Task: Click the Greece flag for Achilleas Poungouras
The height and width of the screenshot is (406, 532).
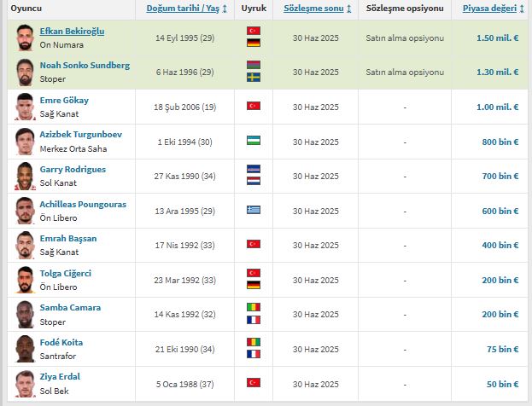Action: [254, 210]
